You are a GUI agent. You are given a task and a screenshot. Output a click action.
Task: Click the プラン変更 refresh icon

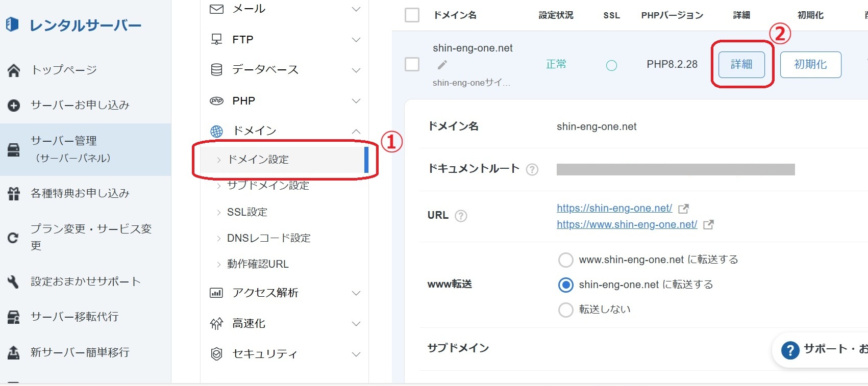(13, 237)
